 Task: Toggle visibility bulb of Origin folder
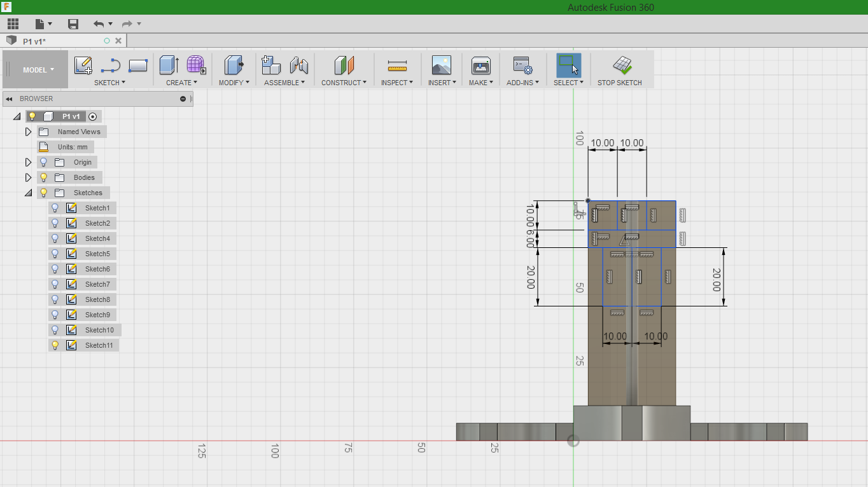(43, 162)
